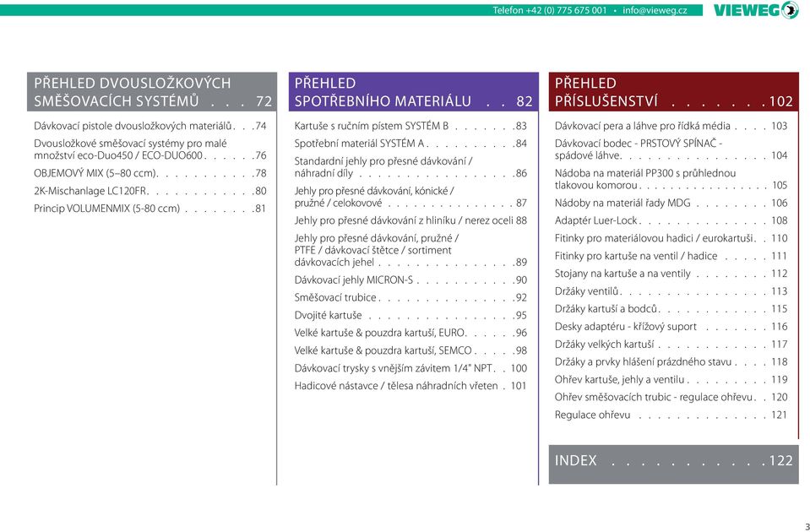The width and height of the screenshot is (810, 532).
Task: Select 'Jehly pro přesné dávkování z hliníku' entry
Action: point(410,220)
